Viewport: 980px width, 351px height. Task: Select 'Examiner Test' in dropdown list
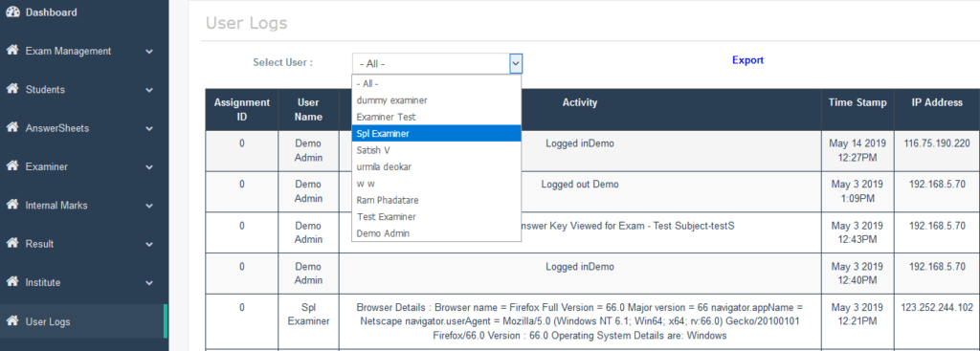tap(436, 117)
